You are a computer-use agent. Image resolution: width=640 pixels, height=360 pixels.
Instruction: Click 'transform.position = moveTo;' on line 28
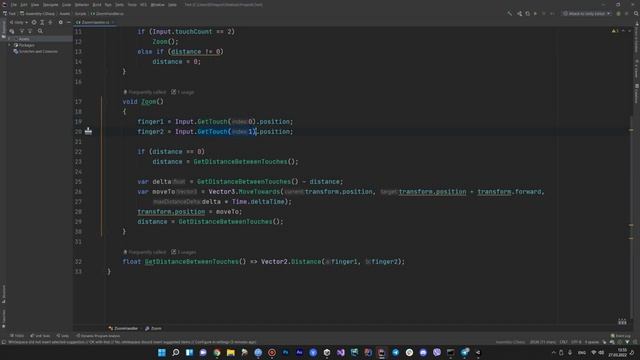click(x=190, y=211)
